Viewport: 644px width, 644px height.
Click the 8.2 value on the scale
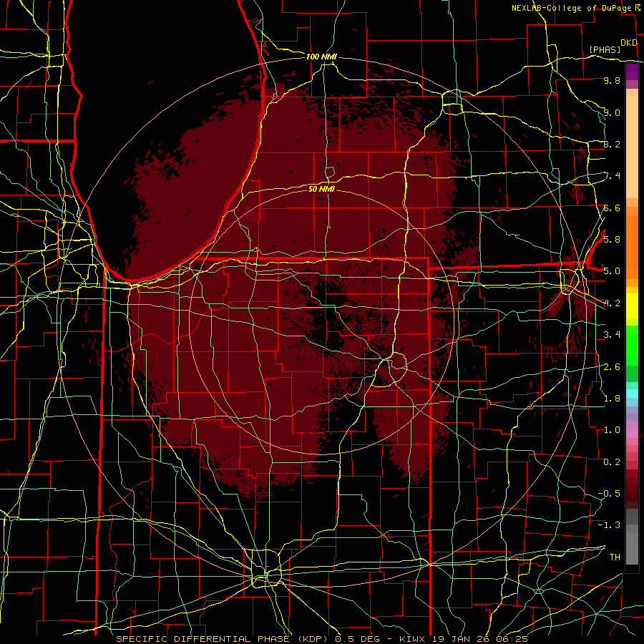pyautogui.click(x=612, y=144)
